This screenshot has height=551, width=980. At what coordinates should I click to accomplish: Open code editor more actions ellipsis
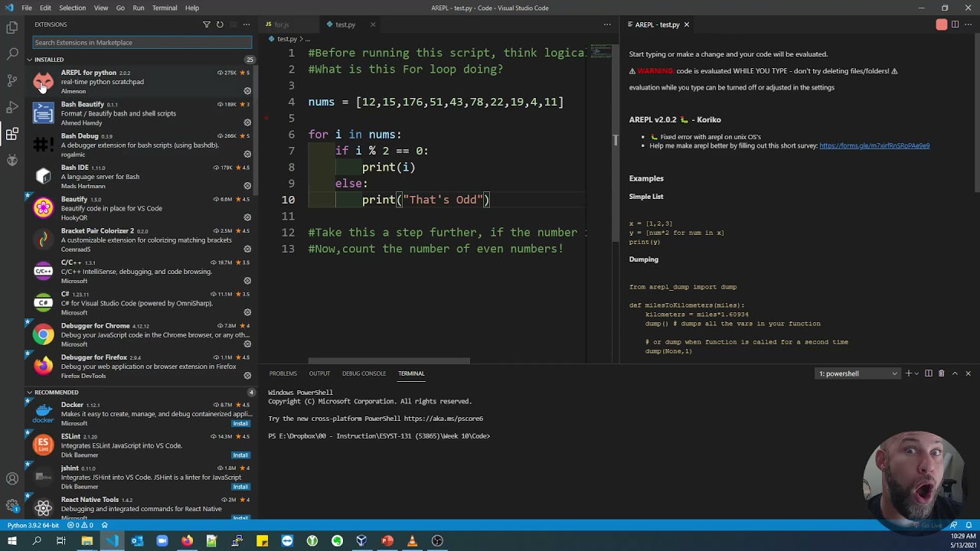(607, 24)
